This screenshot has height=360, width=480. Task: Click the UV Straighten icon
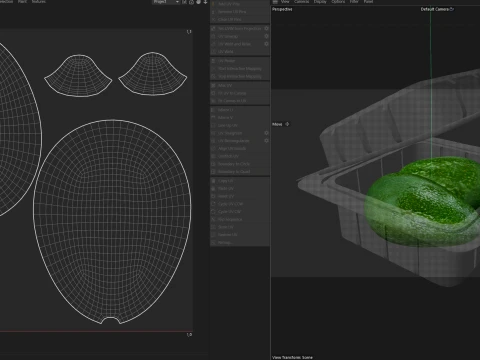click(x=214, y=133)
